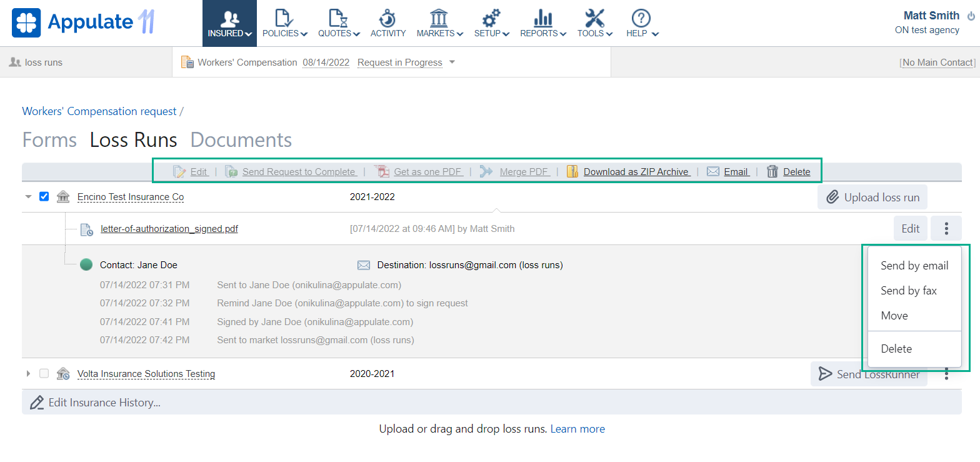Uncheck the Encino Test Insurance Co checkbox
This screenshot has width=980, height=462.
44,197
